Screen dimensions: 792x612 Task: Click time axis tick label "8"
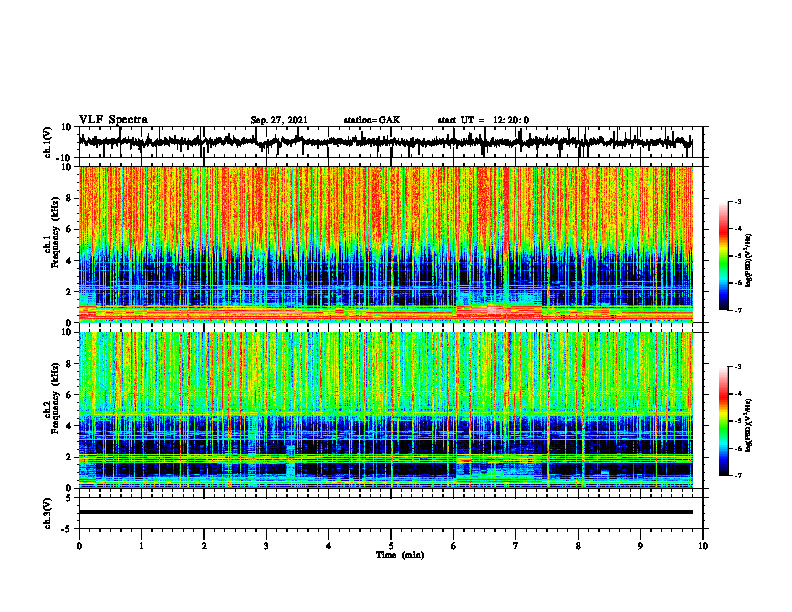tap(578, 546)
